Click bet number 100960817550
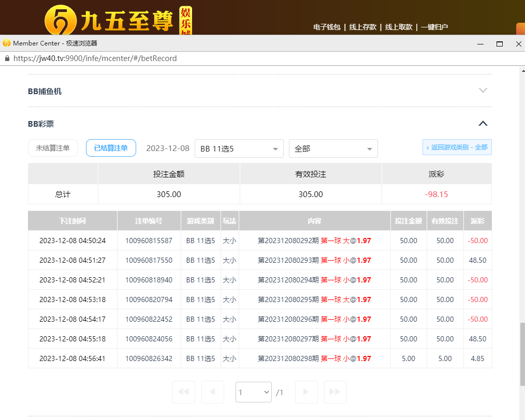 (x=149, y=261)
